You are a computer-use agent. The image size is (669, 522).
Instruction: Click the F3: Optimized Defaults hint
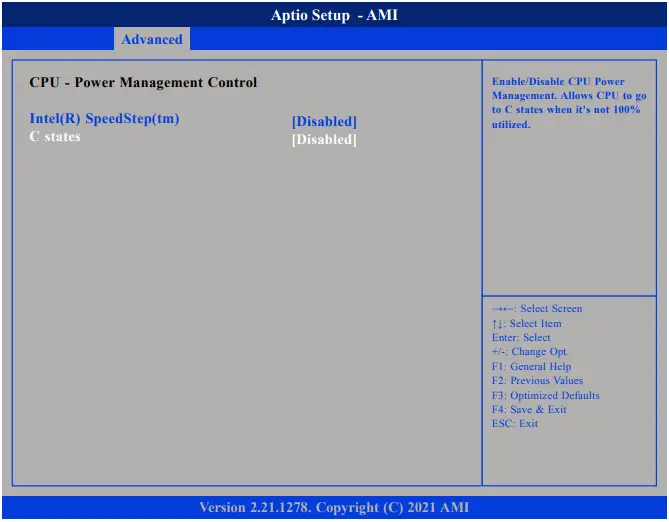pyautogui.click(x=545, y=395)
